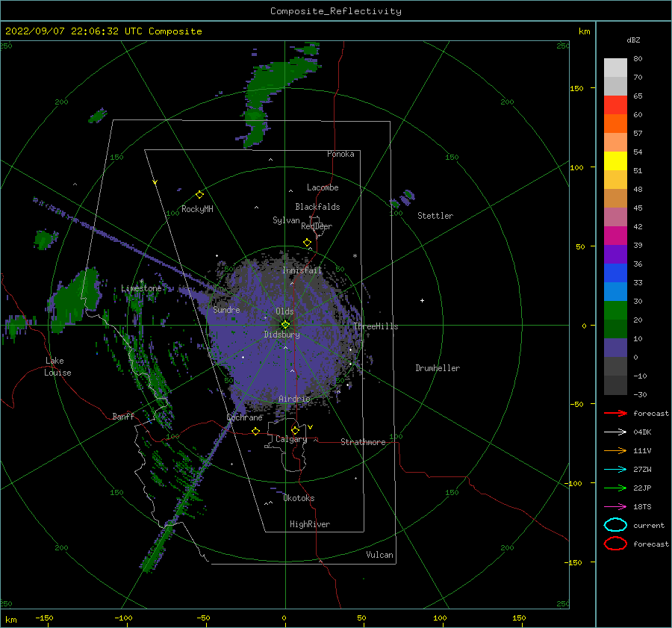Select the red 65 dBZ color swatch
This screenshot has height=628, width=672.
615,105
